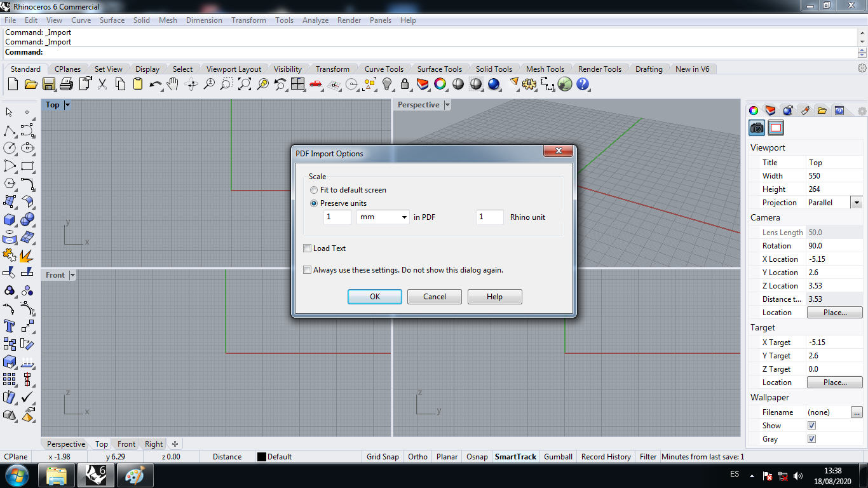The image size is (868, 488).
Task: Click the Windows Start button
Action: click(16, 475)
